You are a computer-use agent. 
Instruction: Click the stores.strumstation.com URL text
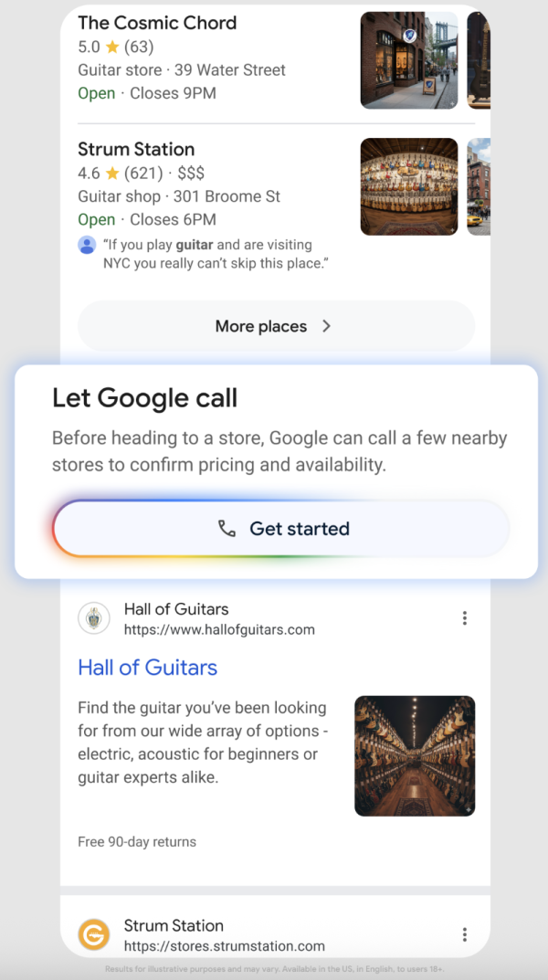pos(224,945)
